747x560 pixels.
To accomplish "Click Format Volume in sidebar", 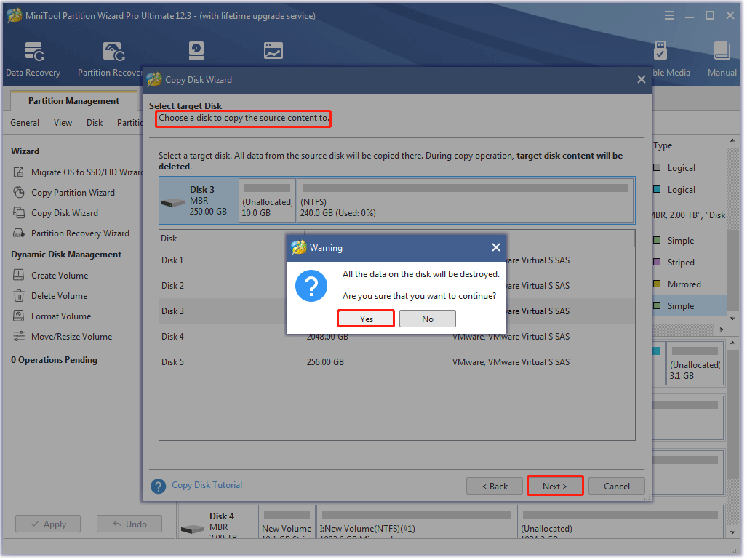I will [x=52, y=317].
